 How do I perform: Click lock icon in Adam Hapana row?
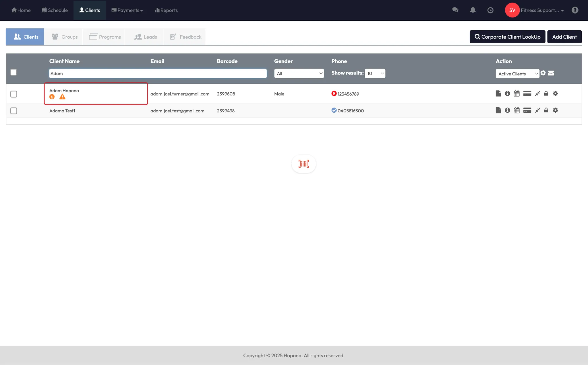tap(546, 93)
